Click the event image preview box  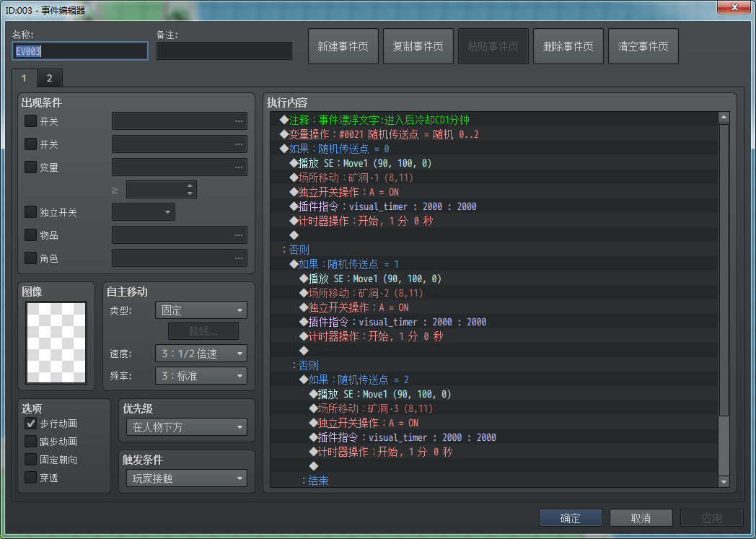pos(56,343)
